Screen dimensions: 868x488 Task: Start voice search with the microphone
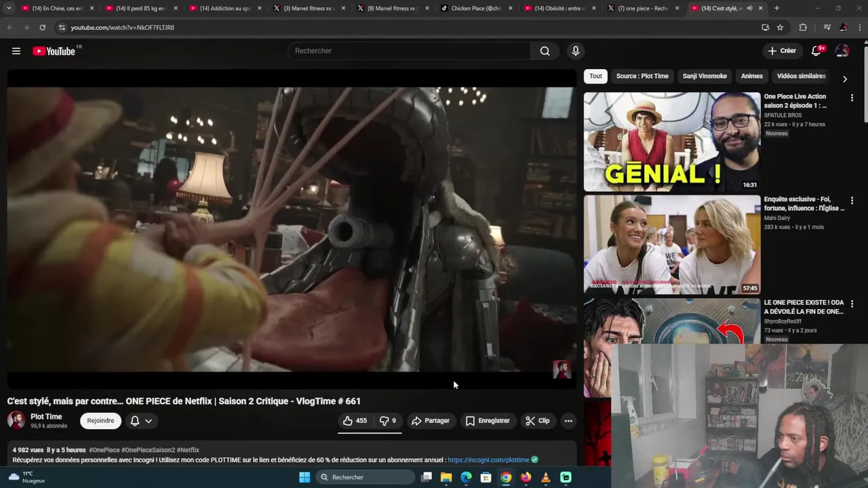[576, 51]
